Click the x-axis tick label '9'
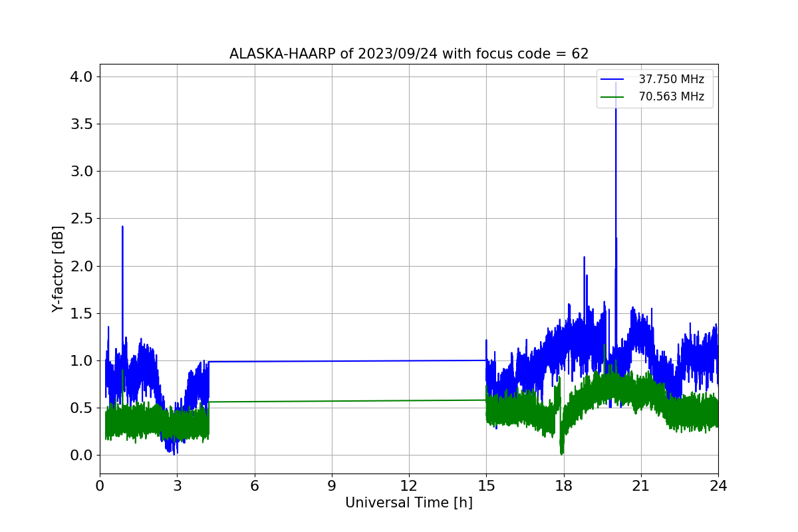Image resolution: width=798 pixels, height=532 pixels. click(332, 485)
